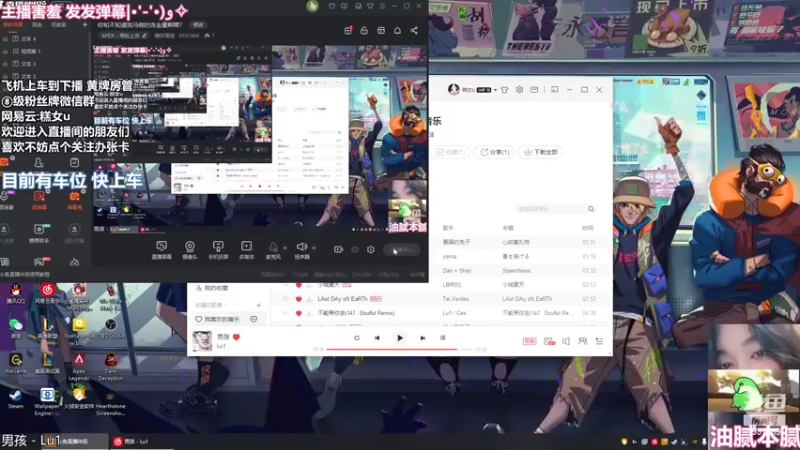Open listen-together icon in music player
The image size is (800, 450).
click(x=583, y=341)
